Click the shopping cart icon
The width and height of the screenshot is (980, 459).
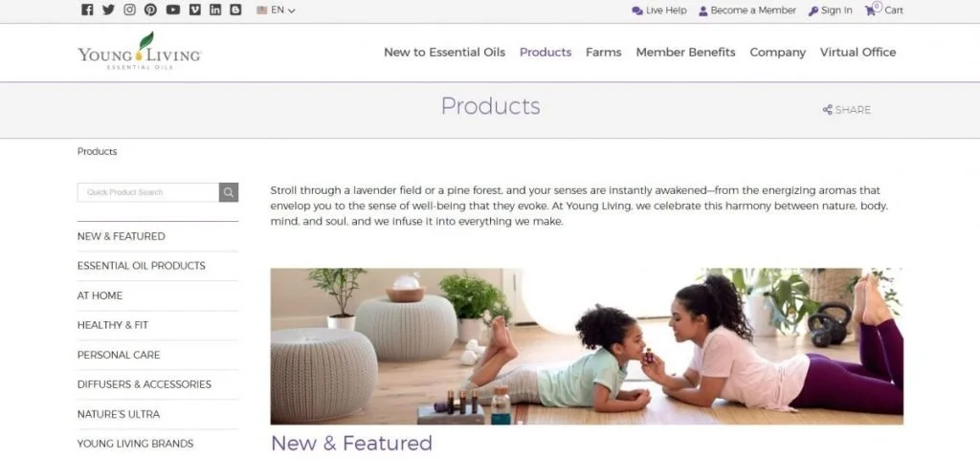coord(871,10)
